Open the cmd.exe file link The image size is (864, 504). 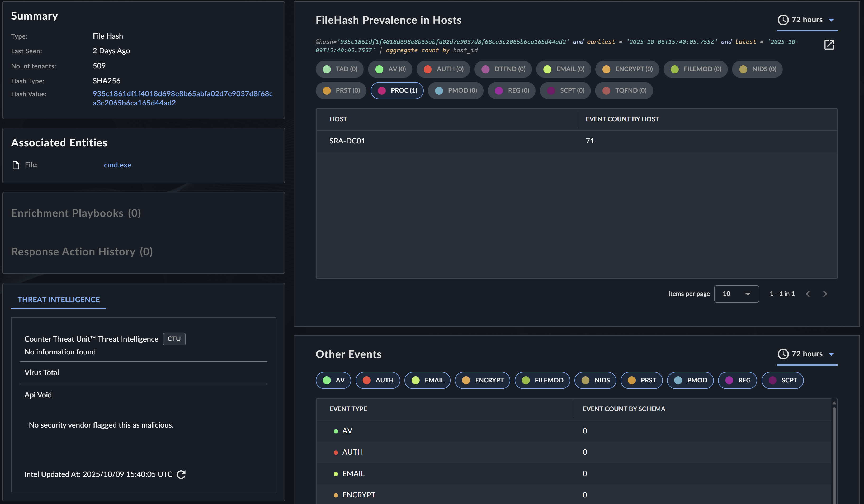[x=117, y=165]
